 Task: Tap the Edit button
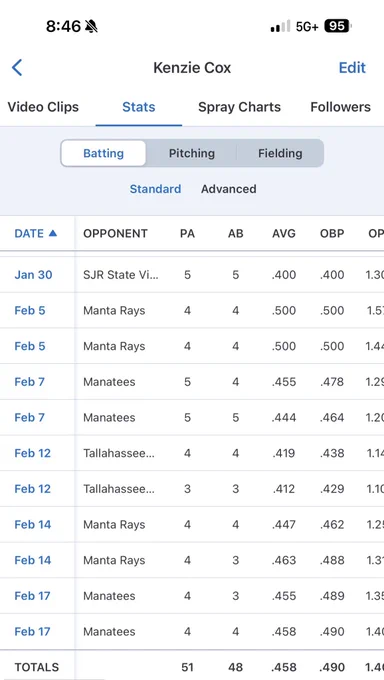(352, 68)
